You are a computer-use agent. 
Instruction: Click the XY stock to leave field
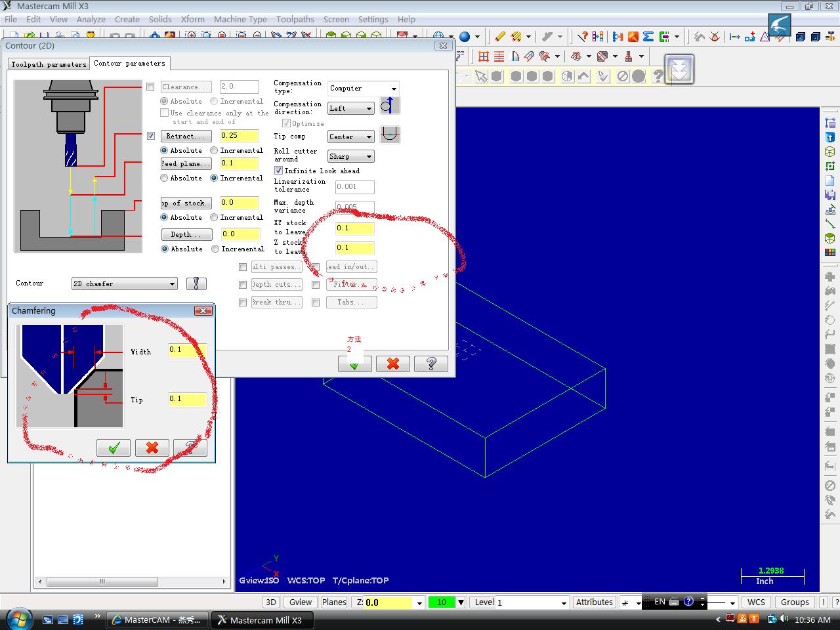354,228
